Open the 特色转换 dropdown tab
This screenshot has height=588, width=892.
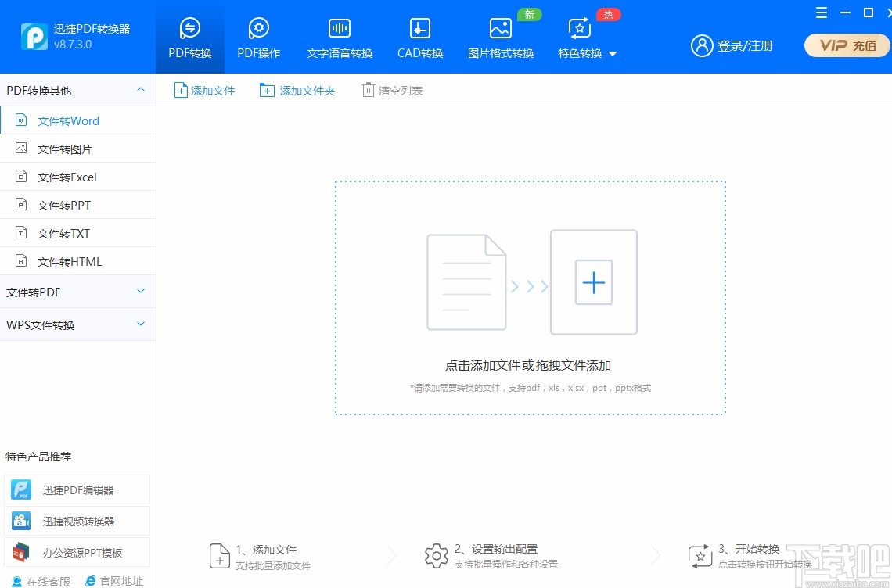click(587, 38)
